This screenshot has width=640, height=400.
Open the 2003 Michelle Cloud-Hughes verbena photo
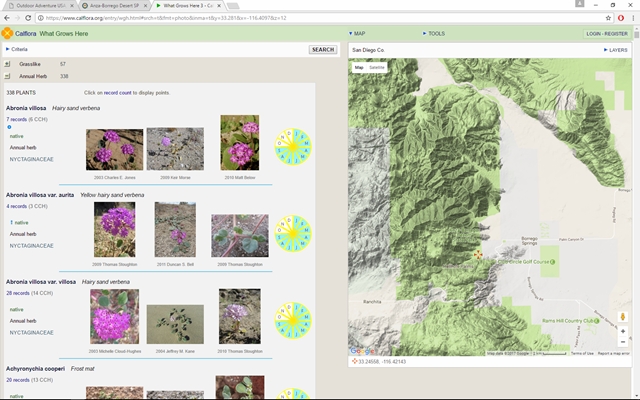point(114,317)
